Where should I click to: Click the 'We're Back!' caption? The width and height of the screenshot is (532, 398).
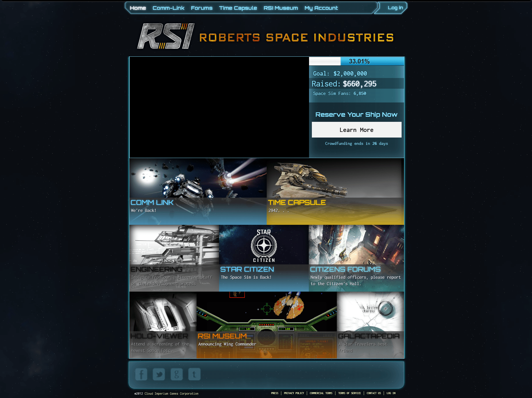[144, 211]
